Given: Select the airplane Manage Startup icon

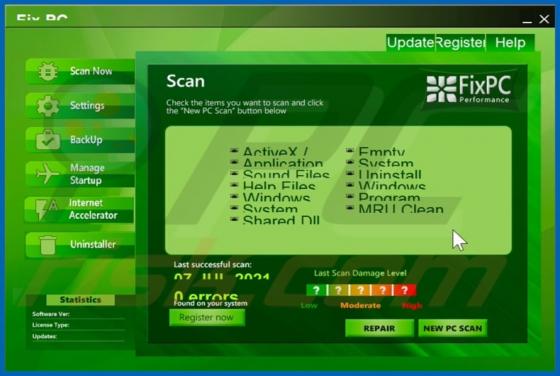Looking at the screenshot, I should pyautogui.click(x=48, y=174).
